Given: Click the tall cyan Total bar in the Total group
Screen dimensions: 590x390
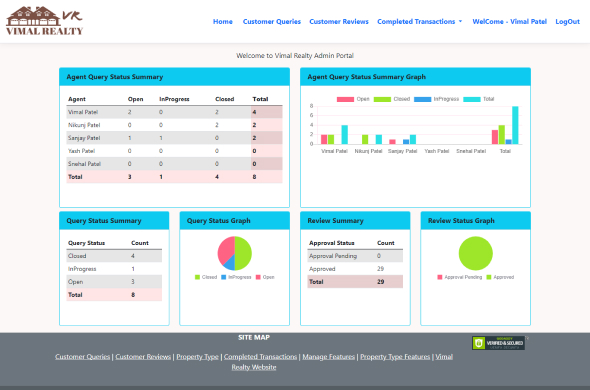Looking at the screenshot, I should pos(515,125).
